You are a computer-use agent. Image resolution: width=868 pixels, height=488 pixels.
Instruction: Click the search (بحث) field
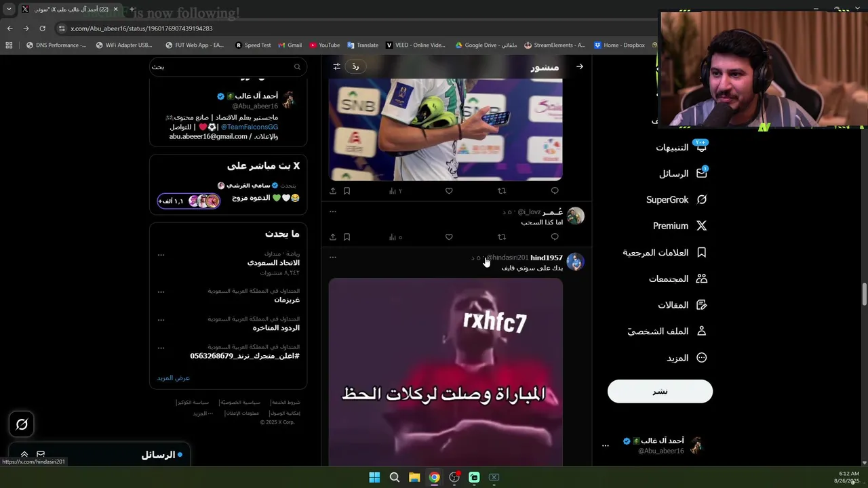[x=228, y=66]
